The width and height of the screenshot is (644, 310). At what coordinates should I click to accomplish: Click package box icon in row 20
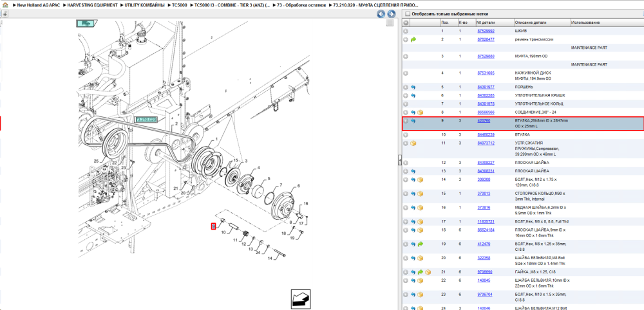coord(420,258)
